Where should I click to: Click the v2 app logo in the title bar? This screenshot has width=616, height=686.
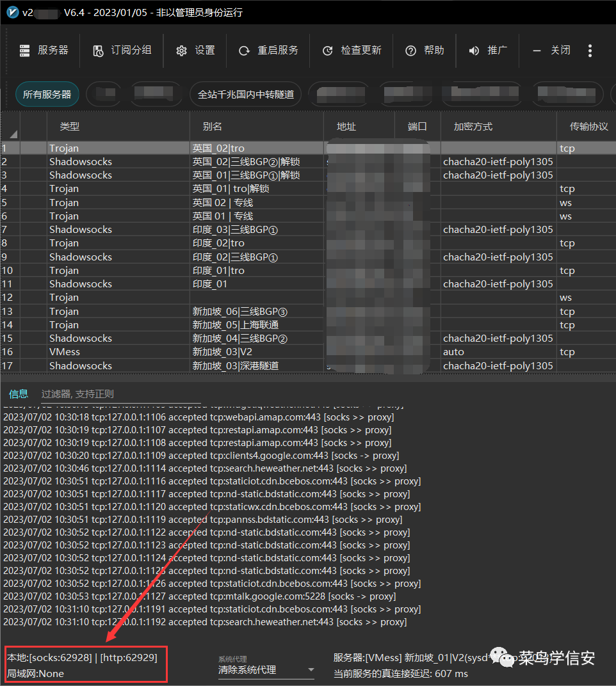coord(13,12)
